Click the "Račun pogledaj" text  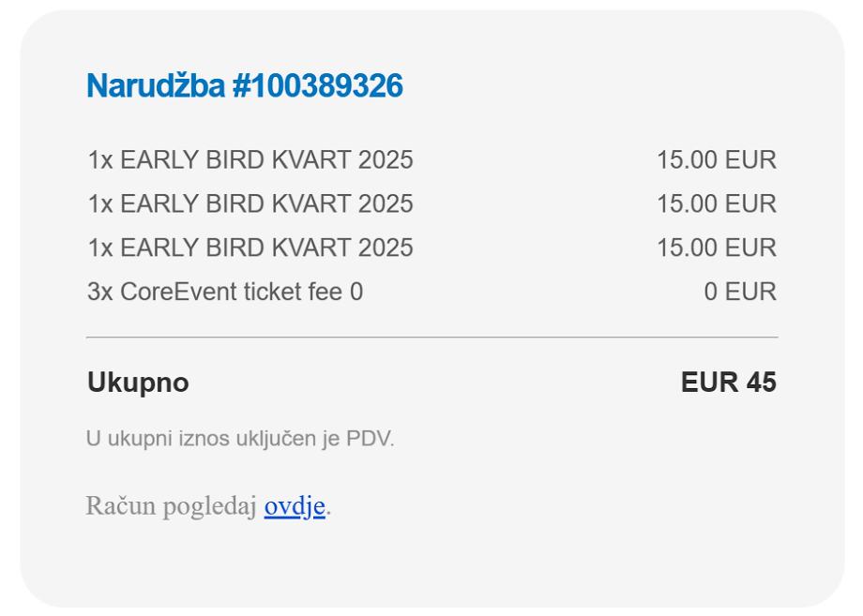point(172,506)
